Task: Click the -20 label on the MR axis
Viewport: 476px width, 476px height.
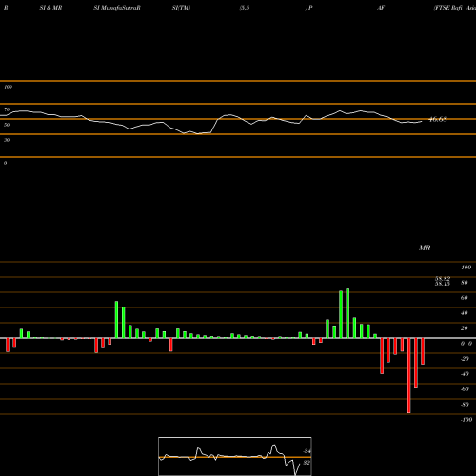Action: 465,359
